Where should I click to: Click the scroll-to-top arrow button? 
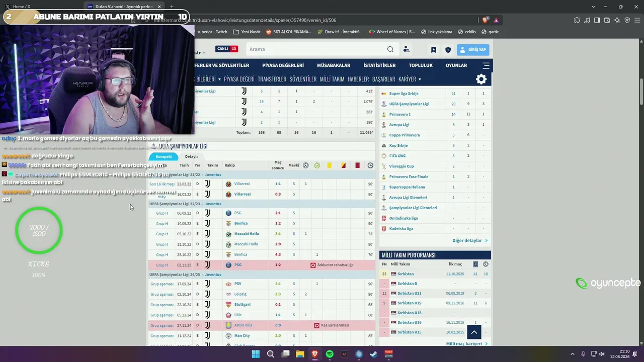click(474, 332)
